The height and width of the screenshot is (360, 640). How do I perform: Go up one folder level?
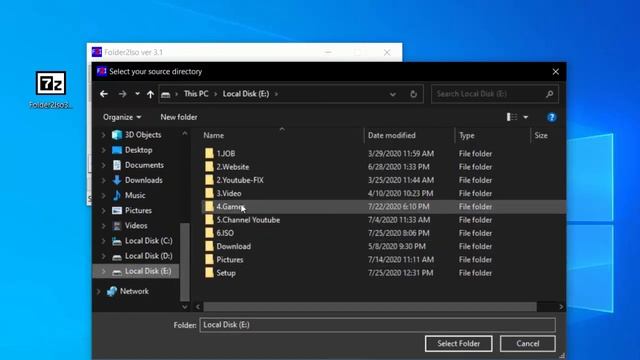[x=150, y=94]
